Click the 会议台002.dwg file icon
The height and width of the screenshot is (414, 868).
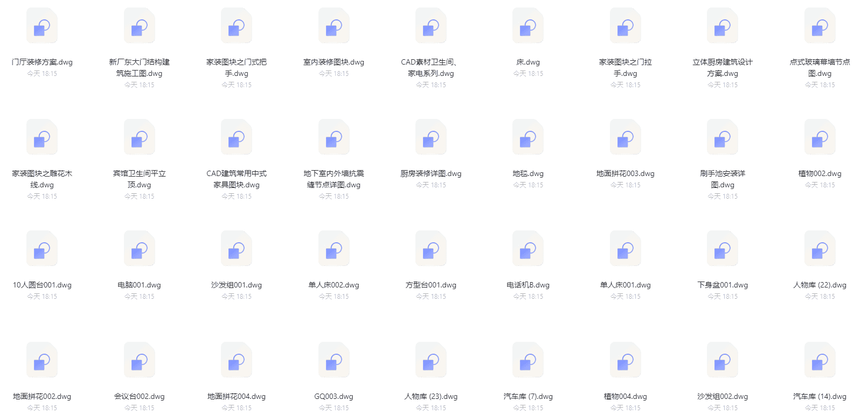pyautogui.click(x=140, y=360)
